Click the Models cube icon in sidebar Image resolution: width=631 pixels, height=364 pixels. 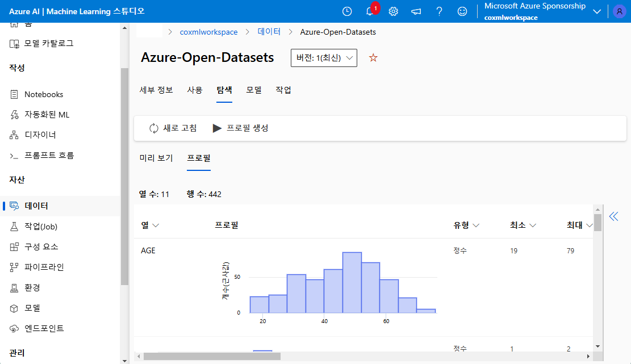point(14,308)
